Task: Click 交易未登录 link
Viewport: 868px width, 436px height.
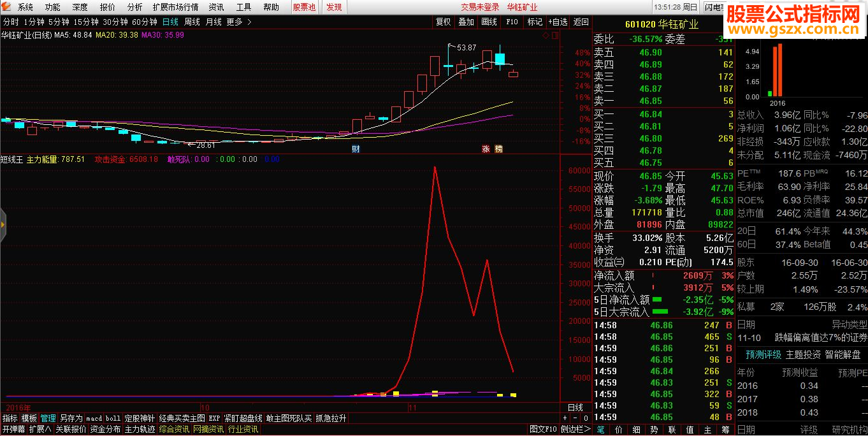Action: (480, 8)
